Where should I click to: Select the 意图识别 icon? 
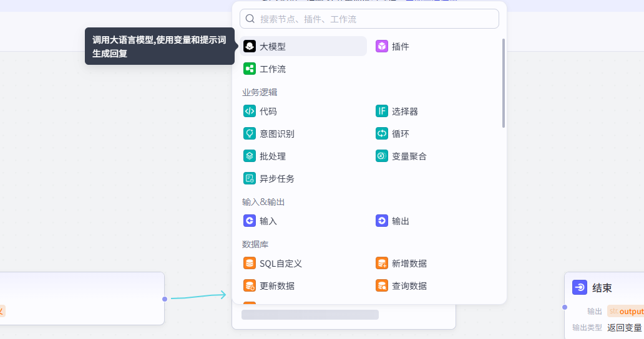[x=250, y=133]
